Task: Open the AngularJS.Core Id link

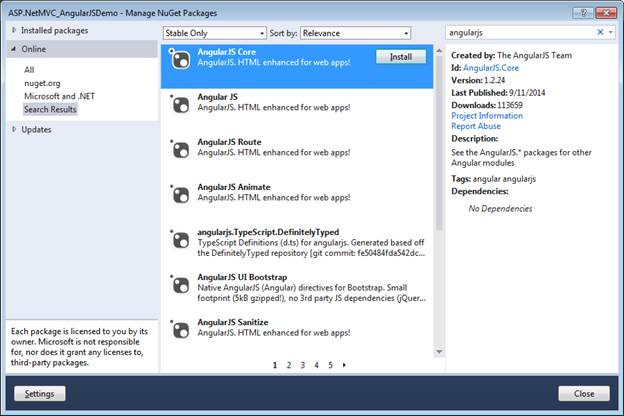Action: (x=491, y=68)
